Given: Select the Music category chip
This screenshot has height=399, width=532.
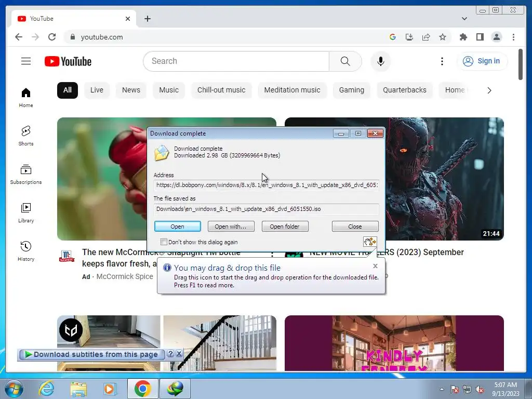Looking at the screenshot, I should [x=169, y=90].
